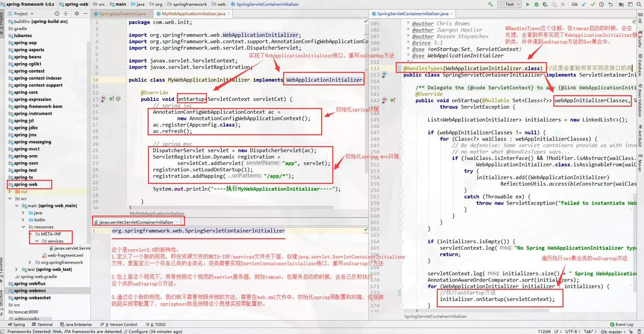
Task: Open Project panel settings gear
Action: pos(77,14)
